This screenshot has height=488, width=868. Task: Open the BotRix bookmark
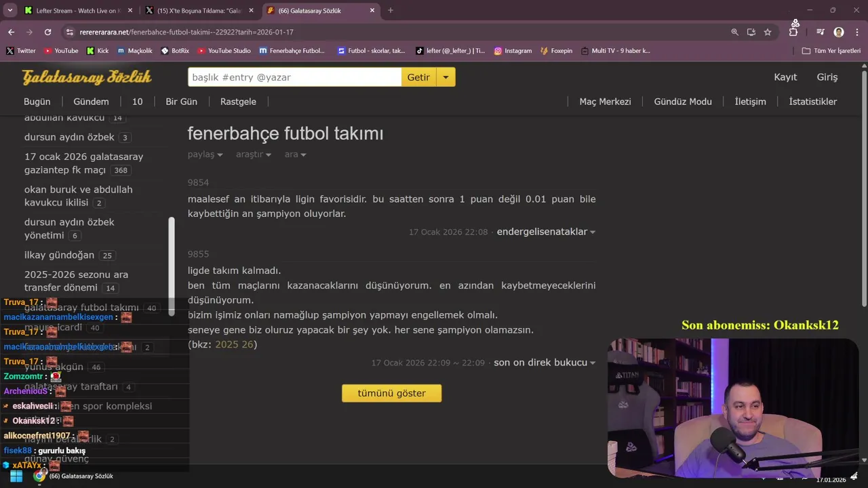pyautogui.click(x=175, y=51)
